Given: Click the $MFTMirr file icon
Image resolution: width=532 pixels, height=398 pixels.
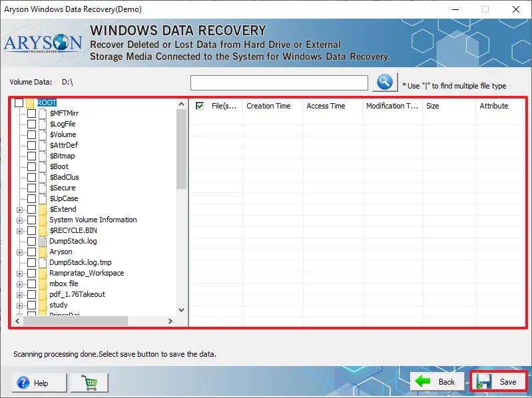Looking at the screenshot, I should pyautogui.click(x=43, y=113).
